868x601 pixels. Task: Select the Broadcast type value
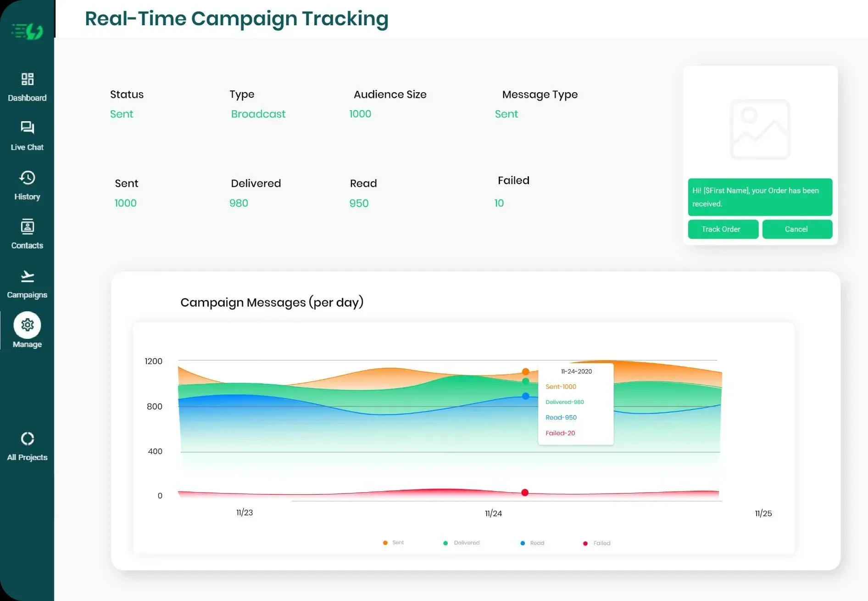pos(258,114)
